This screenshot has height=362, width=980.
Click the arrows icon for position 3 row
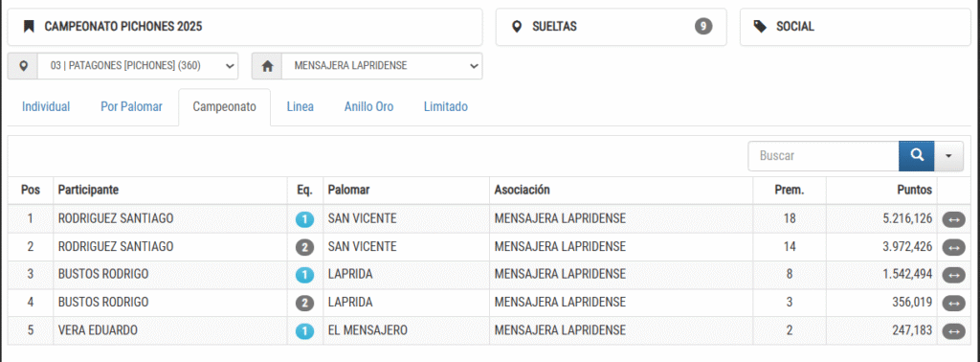point(953,275)
